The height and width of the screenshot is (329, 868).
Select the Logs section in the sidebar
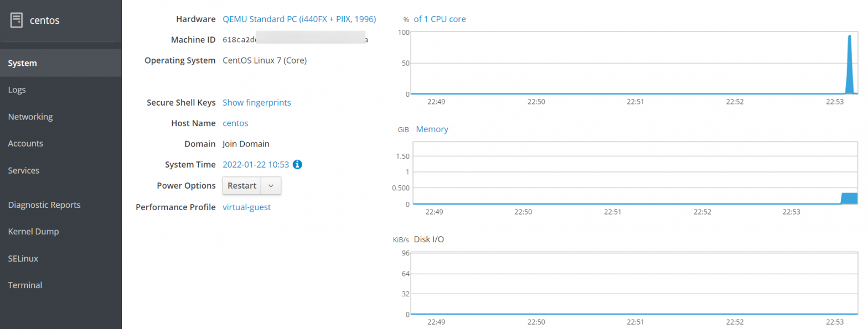click(17, 90)
